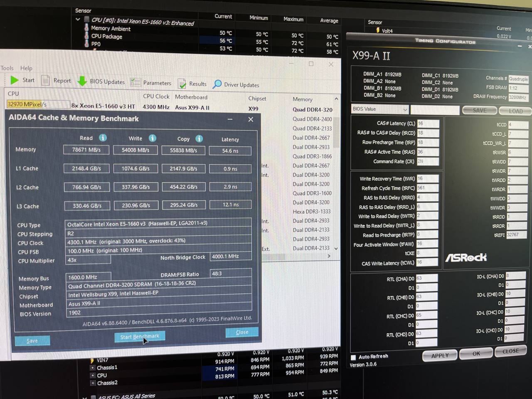532x399 pixels.
Task: Select the Chassis1 fan sensor icon
Action: pos(93,368)
